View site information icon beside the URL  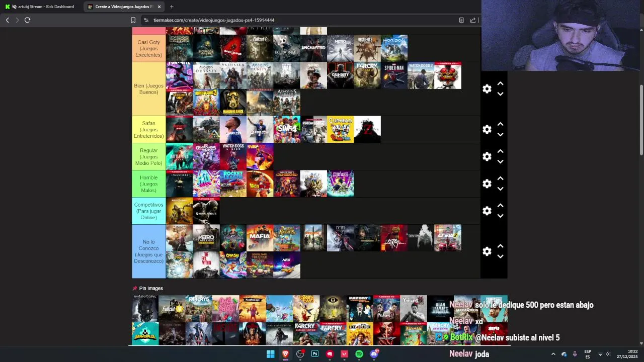coord(146,20)
